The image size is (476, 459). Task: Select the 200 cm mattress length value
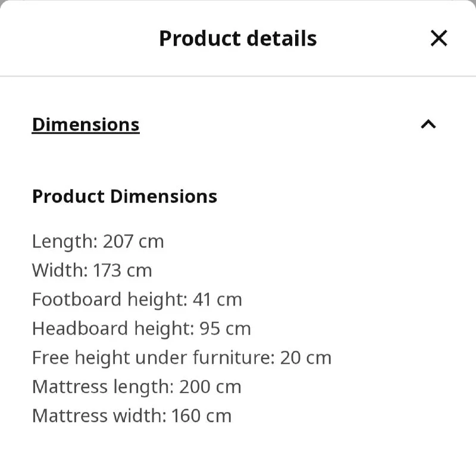pos(209,386)
